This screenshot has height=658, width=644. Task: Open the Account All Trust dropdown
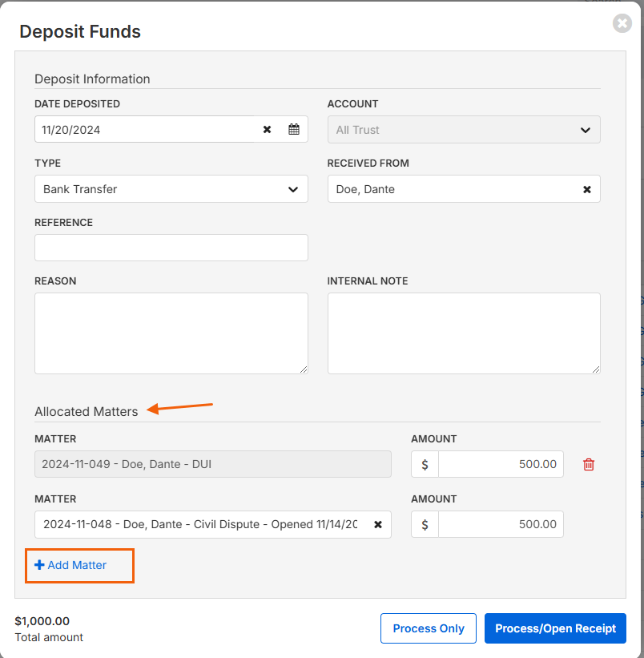pyautogui.click(x=464, y=130)
